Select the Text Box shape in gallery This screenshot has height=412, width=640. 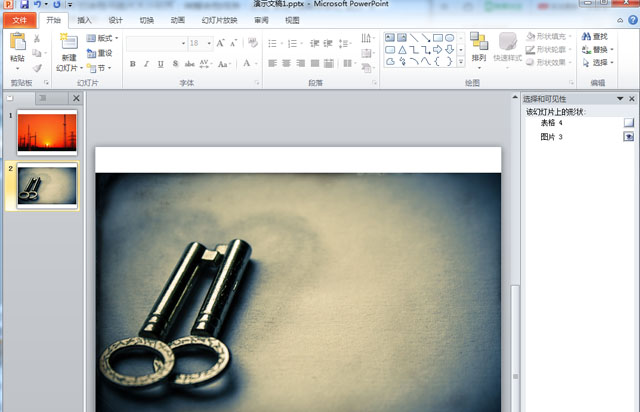pos(390,38)
